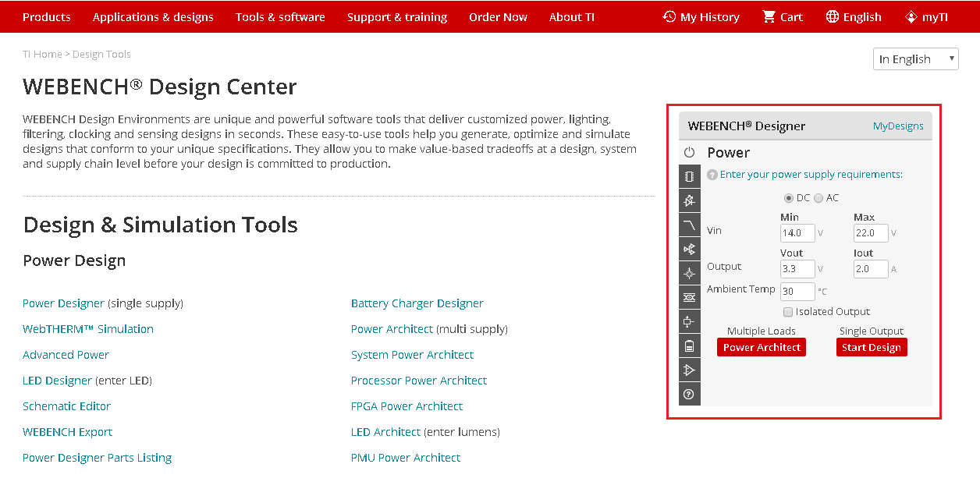Open Applications & designs menu
Image resolution: width=980 pixels, height=496 pixels.
pyautogui.click(x=153, y=17)
